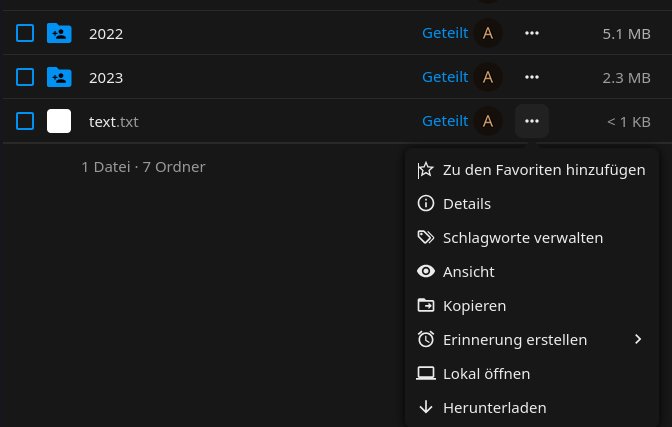The width and height of the screenshot is (672, 427).
Task: Open the three-dot actions menu for 2023
Action: point(532,77)
